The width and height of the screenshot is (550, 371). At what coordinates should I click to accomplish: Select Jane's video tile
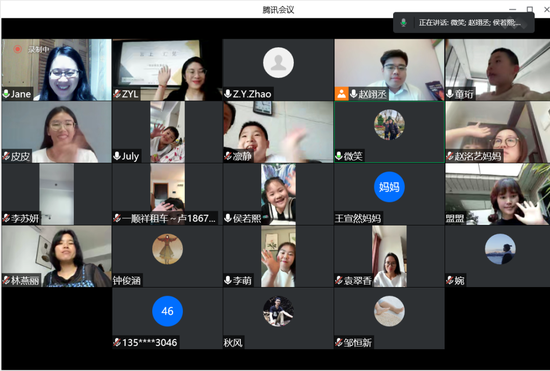coord(56,70)
